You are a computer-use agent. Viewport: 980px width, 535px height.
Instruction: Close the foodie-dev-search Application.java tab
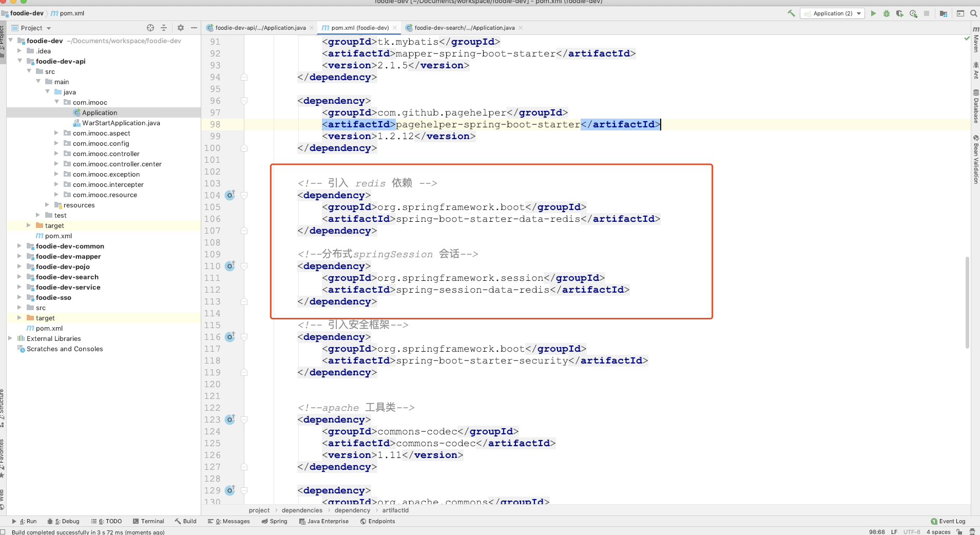point(521,28)
